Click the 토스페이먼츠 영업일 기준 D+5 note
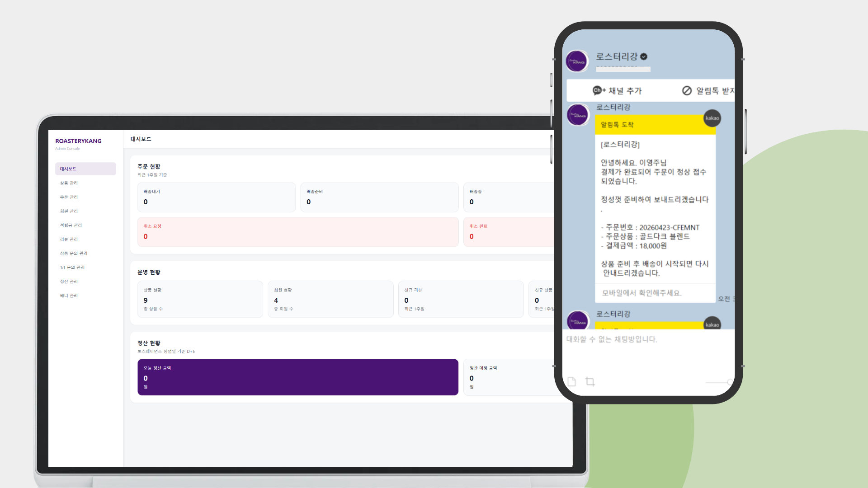This screenshot has width=868, height=488. 166,352
